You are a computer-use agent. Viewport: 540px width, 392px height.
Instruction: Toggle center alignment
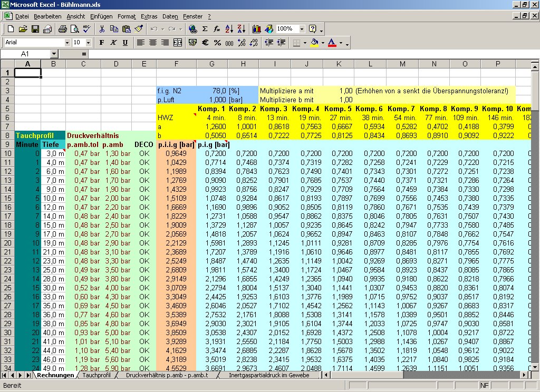(153, 43)
